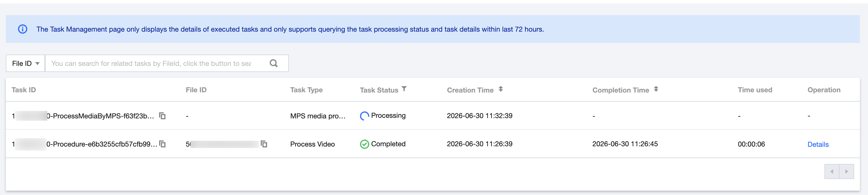Screen dimensions: 868x195
Task: Copy the File ID of Process Video row
Action: [x=264, y=144]
